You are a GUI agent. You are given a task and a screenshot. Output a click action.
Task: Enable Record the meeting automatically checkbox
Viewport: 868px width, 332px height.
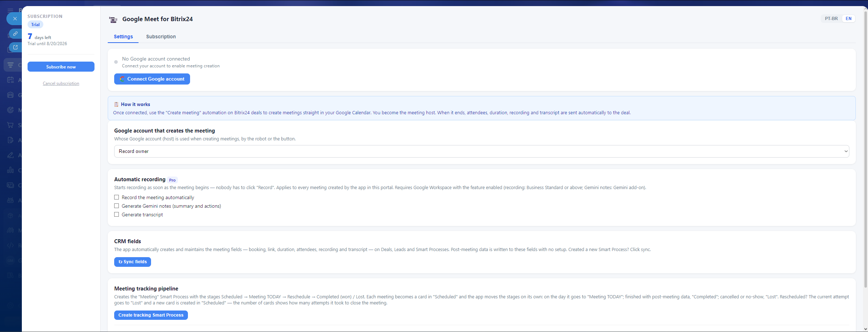117,197
